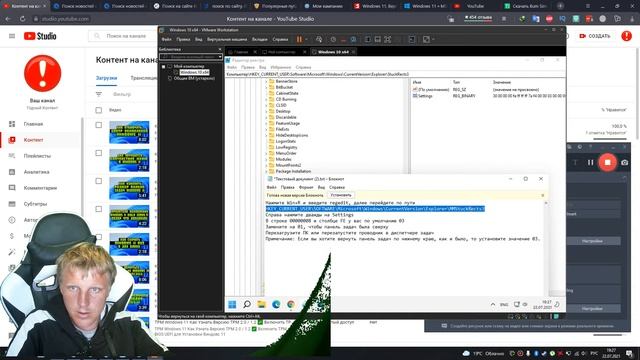Tick the checkbox of the 5:41 video
Screen dimensions: 640x360
point(99,181)
